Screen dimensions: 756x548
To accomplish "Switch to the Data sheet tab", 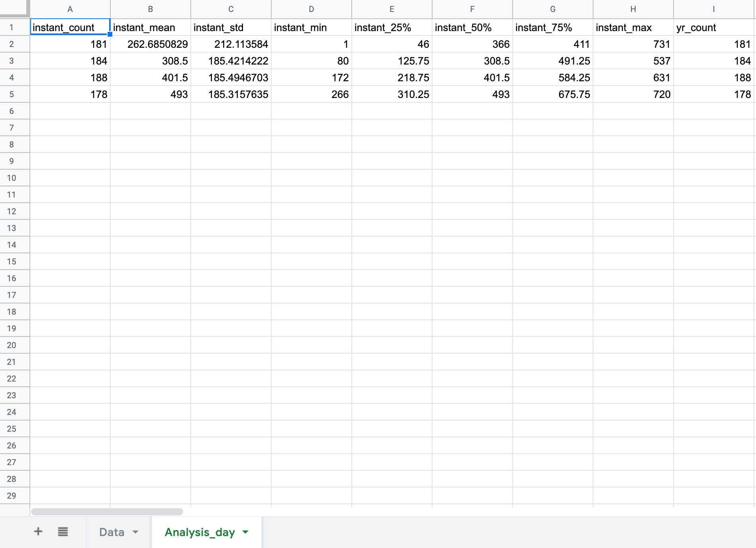I will point(112,532).
